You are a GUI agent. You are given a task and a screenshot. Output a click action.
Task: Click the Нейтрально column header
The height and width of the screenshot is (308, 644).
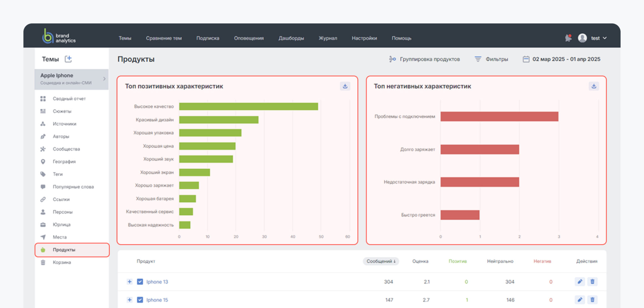[x=500, y=261]
